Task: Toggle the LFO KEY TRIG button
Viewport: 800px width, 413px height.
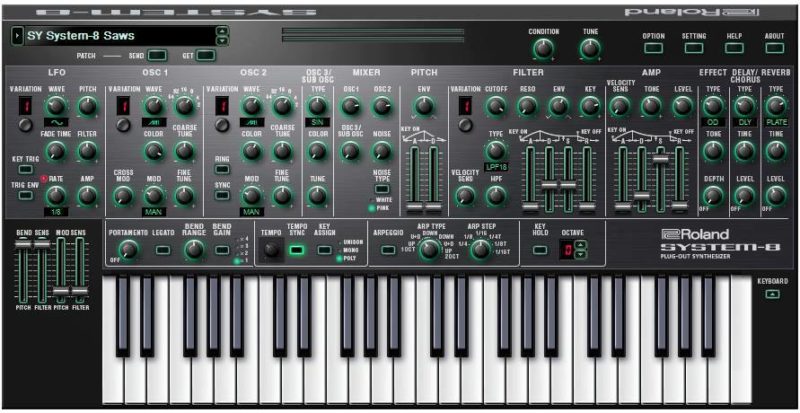Action: click(x=24, y=169)
